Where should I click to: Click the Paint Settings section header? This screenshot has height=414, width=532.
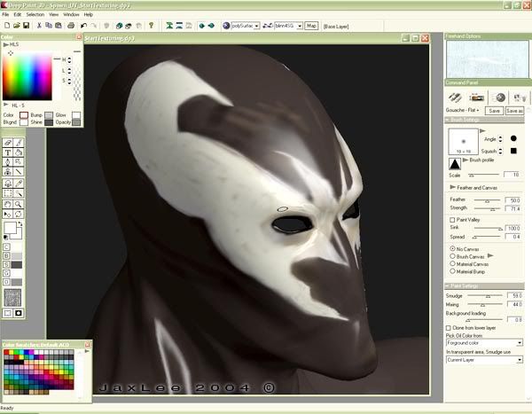pyautogui.click(x=484, y=285)
